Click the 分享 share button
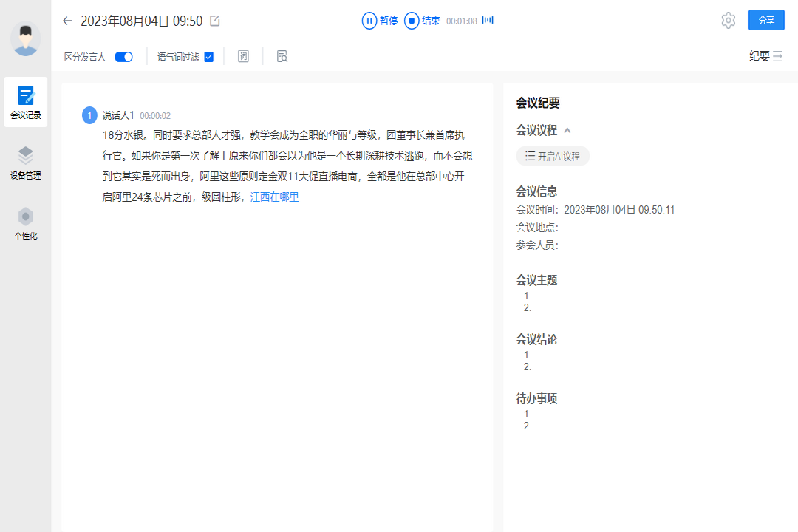Image resolution: width=798 pixels, height=532 pixels. (x=766, y=20)
